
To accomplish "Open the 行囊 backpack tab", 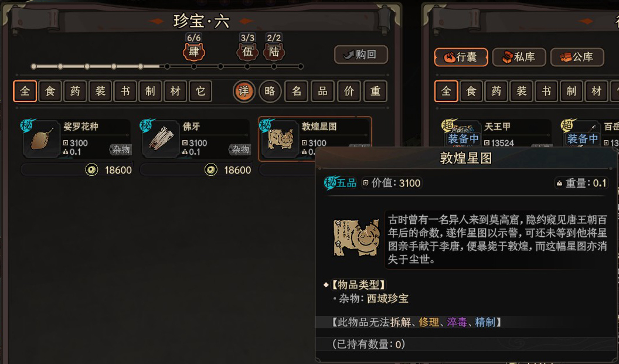I will pyautogui.click(x=461, y=57).
